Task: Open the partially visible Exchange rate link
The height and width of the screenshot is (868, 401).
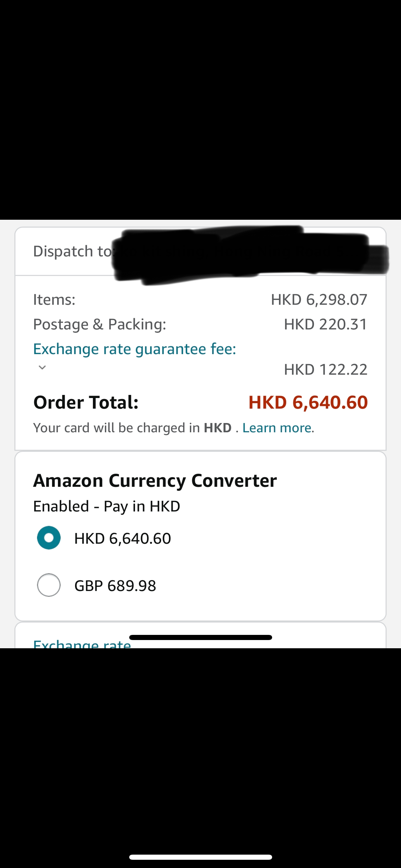Action: click(82, 644)
